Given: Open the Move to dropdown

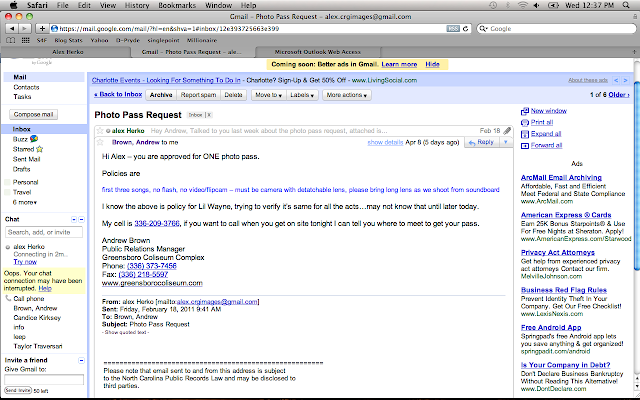Looking at the screenshot, I should pos(269,95).
